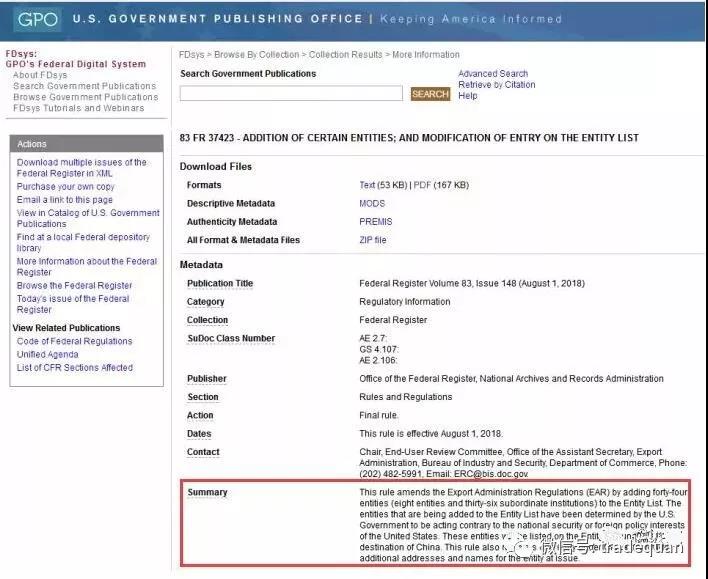Go to Browse By Collection breadcrumb
The image size is (708, 579).
click(256, 55)
